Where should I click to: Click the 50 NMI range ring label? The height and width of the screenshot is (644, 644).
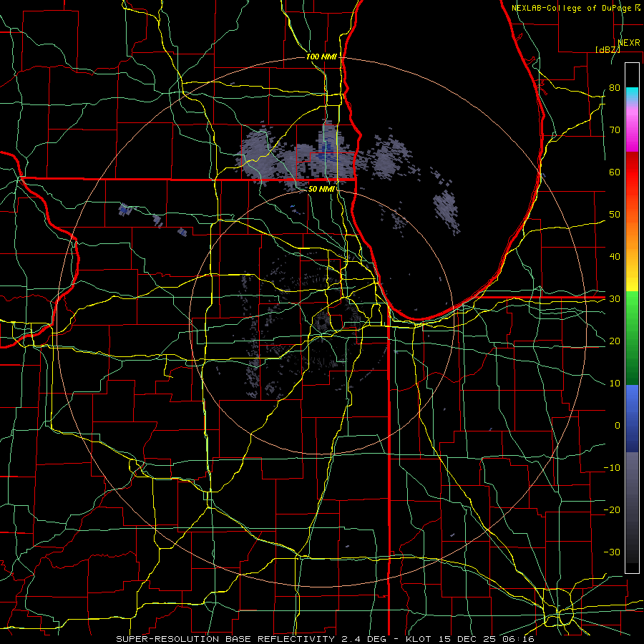click(321, 189)
